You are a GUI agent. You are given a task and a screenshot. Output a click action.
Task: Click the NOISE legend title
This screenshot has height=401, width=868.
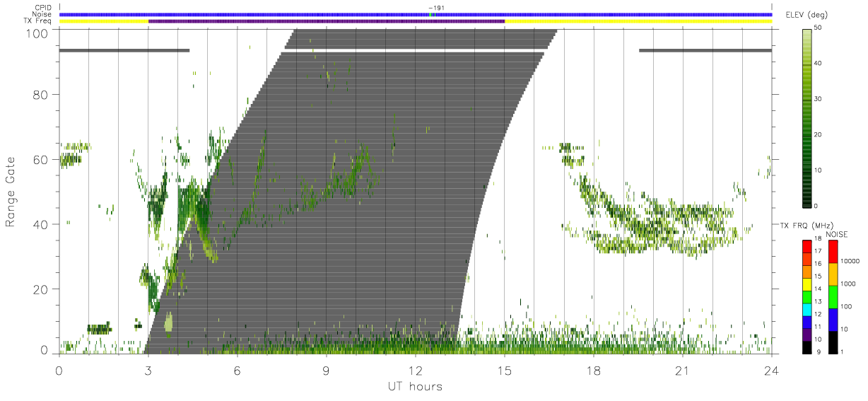[x=837, y=234]
